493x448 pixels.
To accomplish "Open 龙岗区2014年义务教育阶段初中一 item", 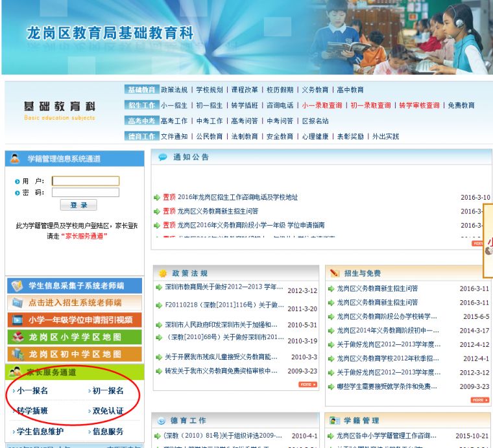I will tap(388, 331).
